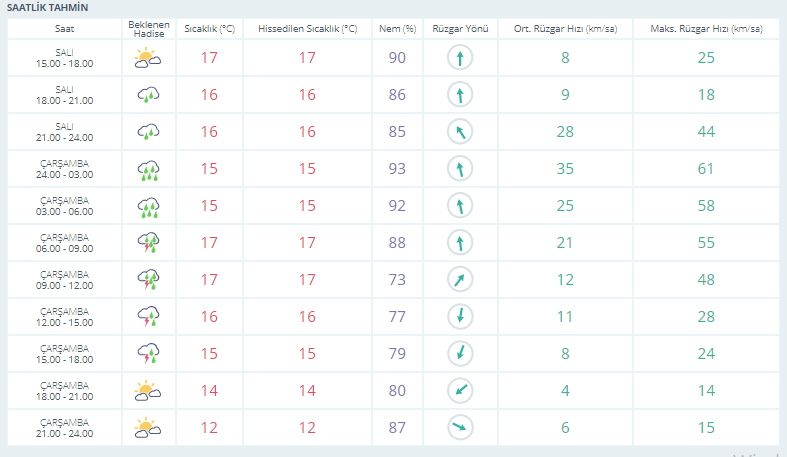Select the SALI 15.00 - 18.00 time cell

64,58
